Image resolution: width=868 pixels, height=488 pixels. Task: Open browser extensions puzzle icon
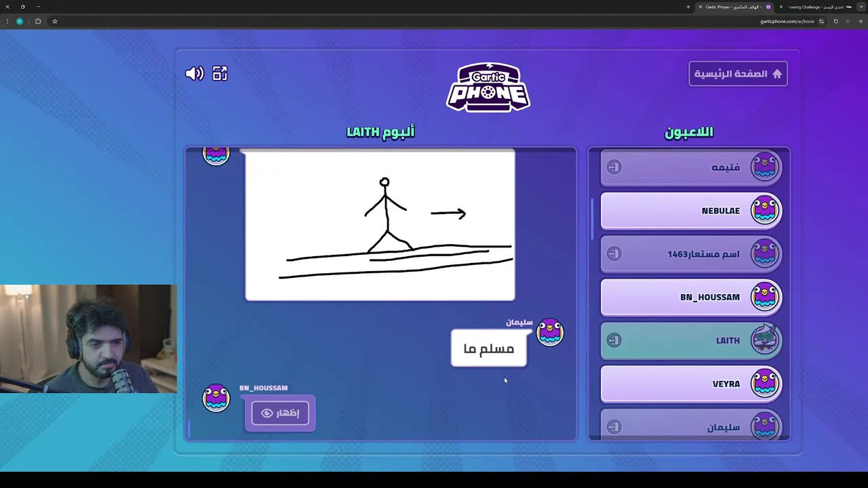(38, 21)
